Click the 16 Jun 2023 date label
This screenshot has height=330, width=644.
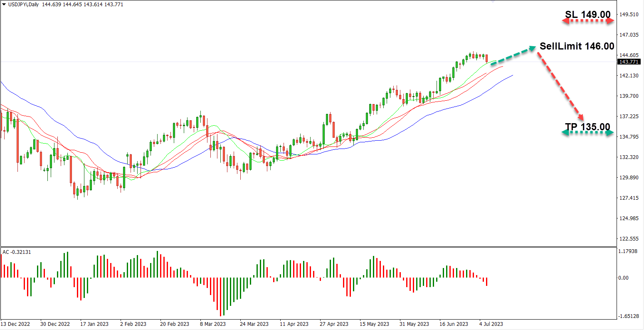pyautogui.click(x=454, y=324)
